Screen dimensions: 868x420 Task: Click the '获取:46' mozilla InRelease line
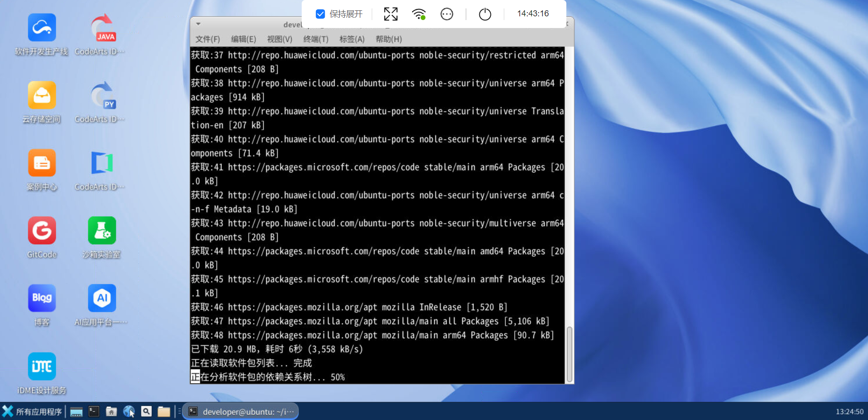(x=349, y=307)
